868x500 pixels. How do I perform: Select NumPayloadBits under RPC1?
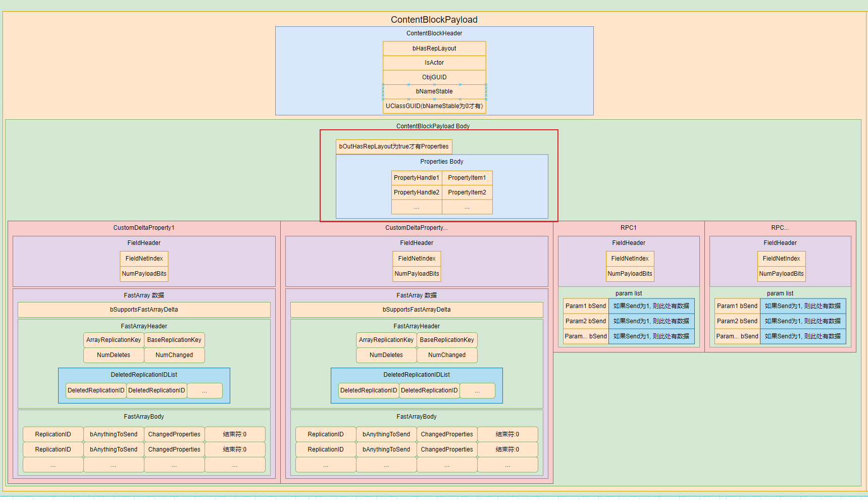[x=630, y=274]
